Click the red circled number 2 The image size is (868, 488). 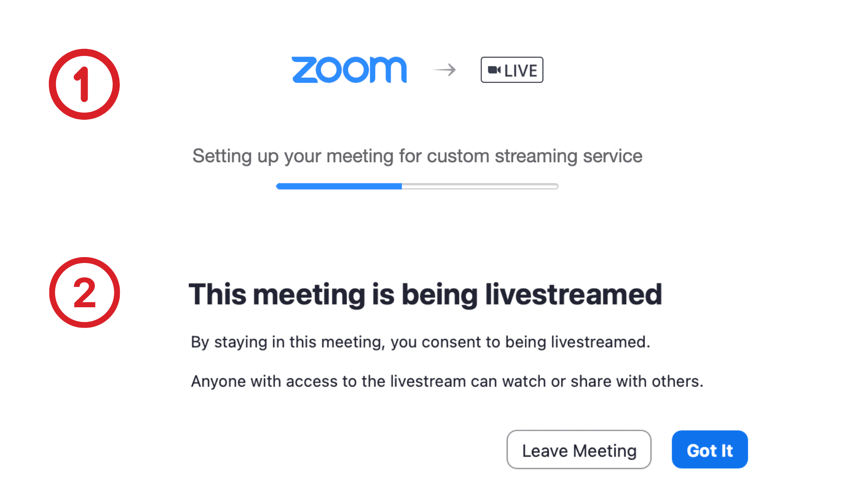point(84,293)
